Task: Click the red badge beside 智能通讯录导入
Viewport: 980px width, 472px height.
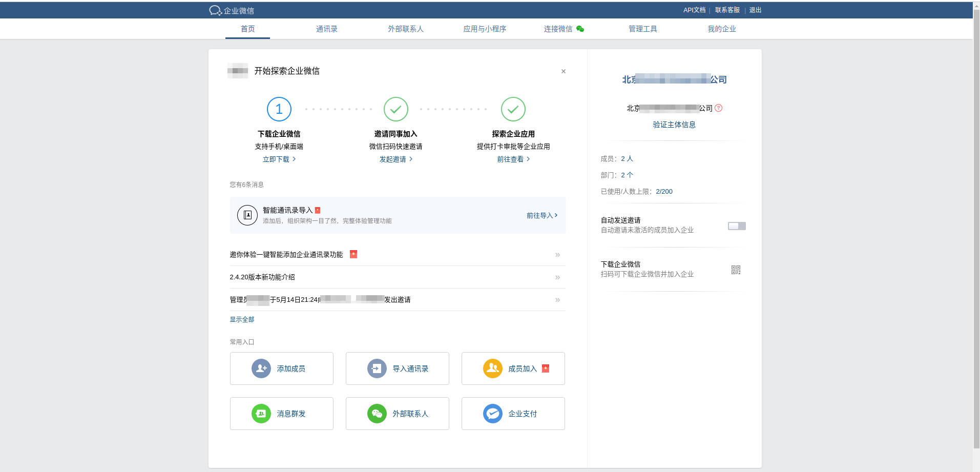Action: [318, 210]
